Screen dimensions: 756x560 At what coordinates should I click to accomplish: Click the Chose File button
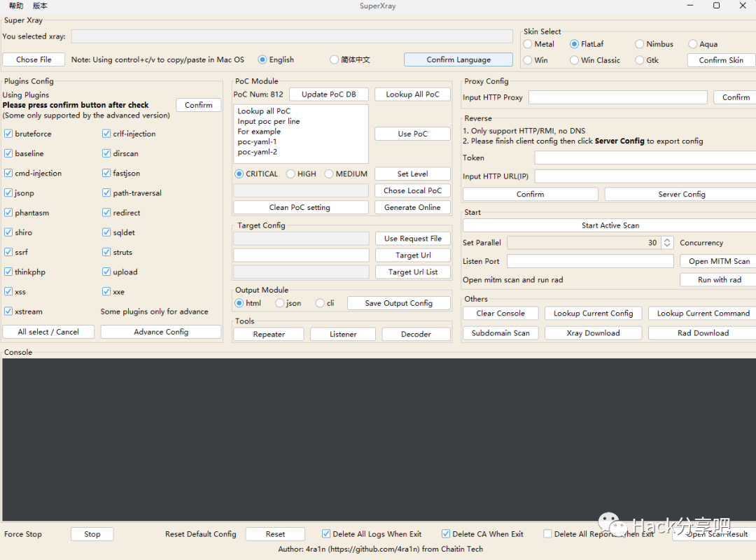[34, 59]
